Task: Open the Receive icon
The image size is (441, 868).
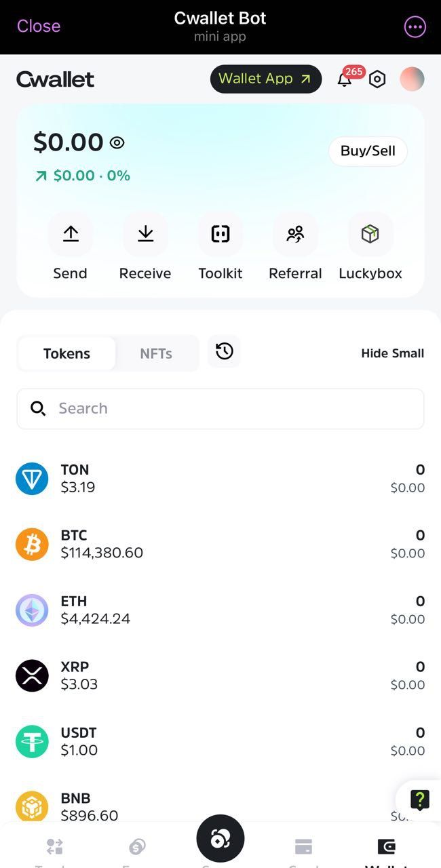Action: 145,234
